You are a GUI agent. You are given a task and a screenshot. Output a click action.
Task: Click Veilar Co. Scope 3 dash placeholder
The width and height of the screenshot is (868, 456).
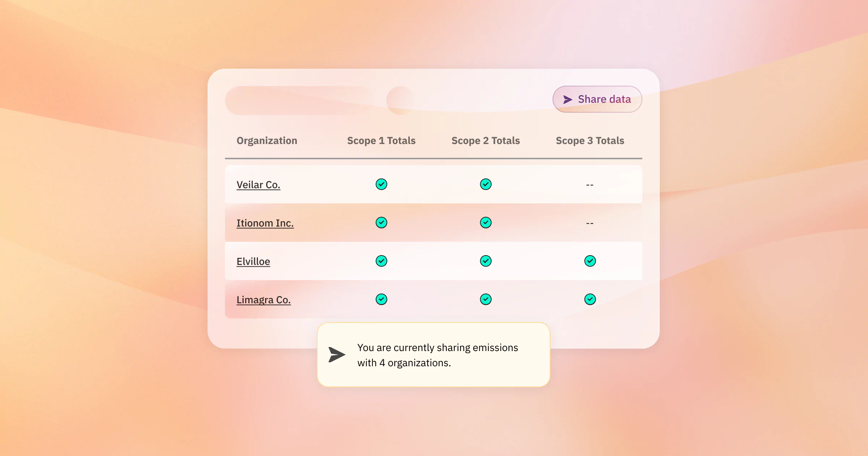pos(590,185)
